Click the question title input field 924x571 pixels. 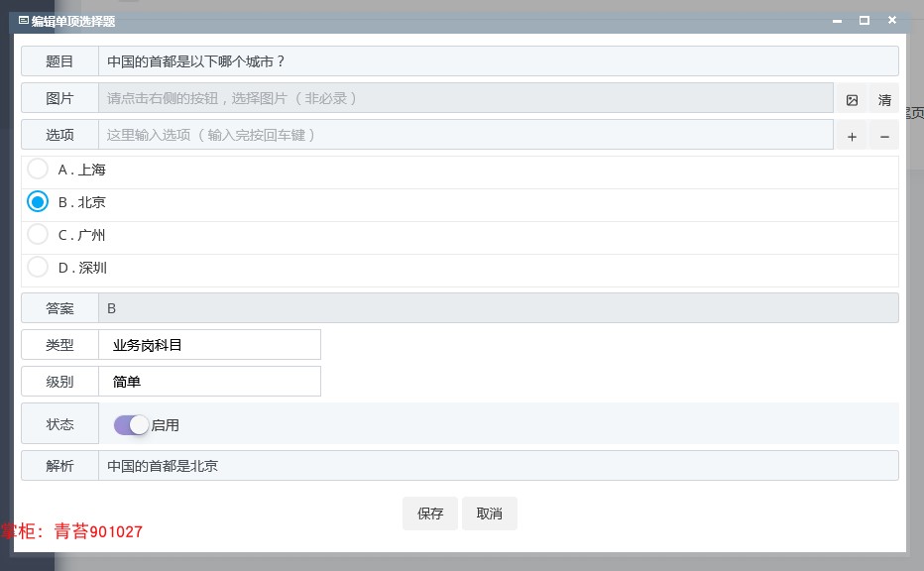[x=397, y=60]
